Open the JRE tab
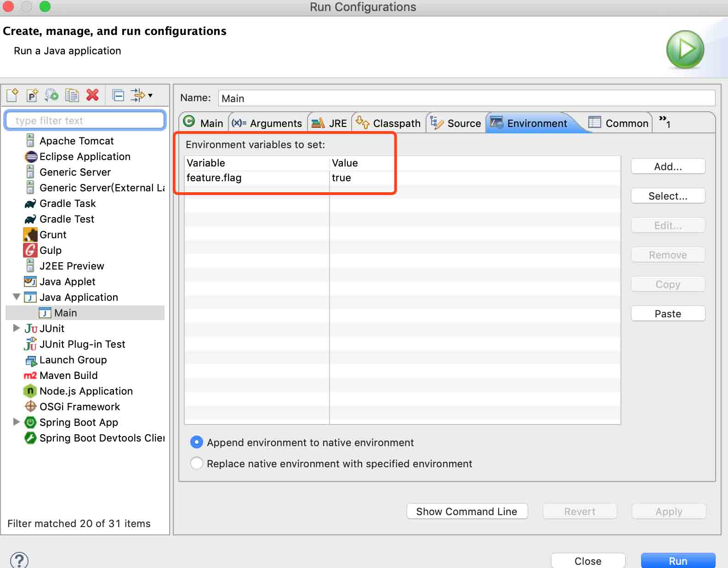The image size is (728, 568). 329,123
